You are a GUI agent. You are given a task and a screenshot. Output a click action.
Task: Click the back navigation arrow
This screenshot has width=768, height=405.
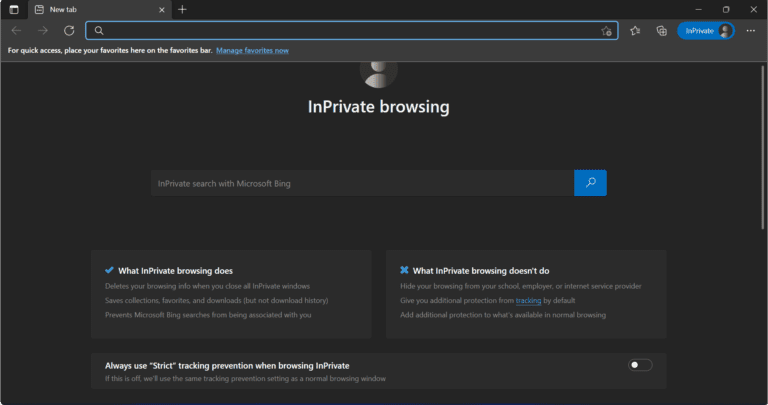coord(16,31)
